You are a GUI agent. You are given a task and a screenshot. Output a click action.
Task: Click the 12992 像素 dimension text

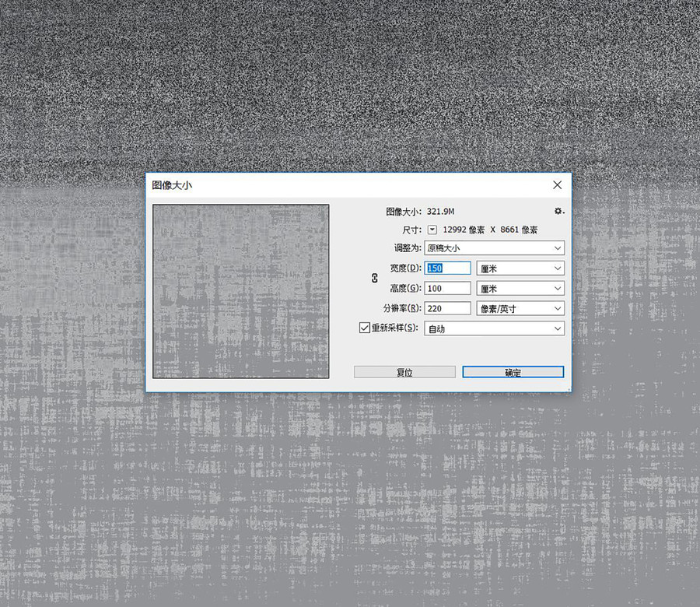[464, 230]
